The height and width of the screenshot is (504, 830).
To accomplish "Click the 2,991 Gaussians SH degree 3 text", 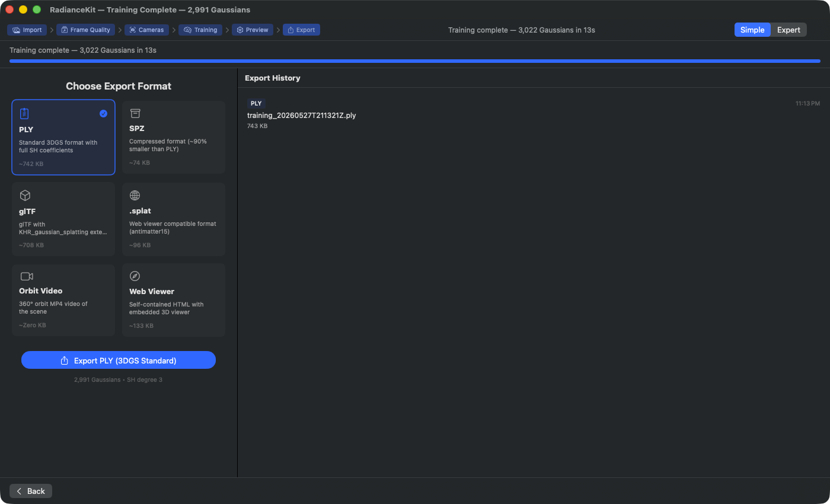I will (x=119, y=379).
